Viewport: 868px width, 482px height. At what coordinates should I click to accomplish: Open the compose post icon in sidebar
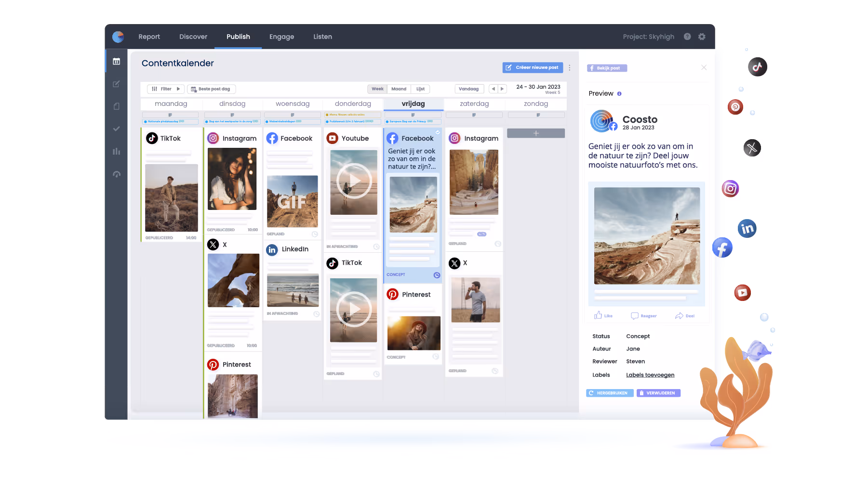coord(116,84)
